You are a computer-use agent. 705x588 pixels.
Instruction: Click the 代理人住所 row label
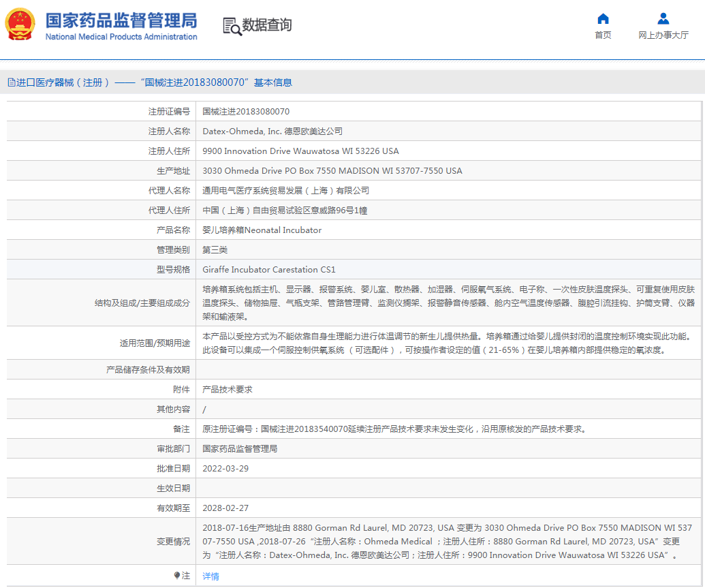click(169, 211)
